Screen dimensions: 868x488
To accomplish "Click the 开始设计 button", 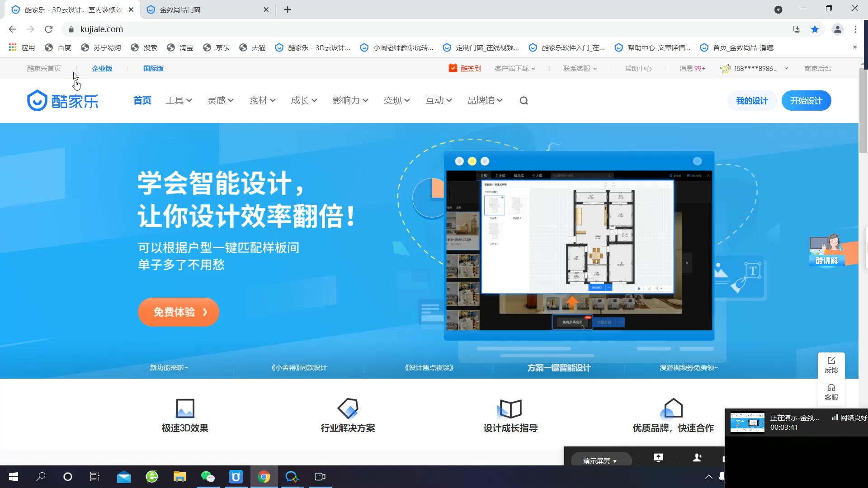I will (806, 101).
